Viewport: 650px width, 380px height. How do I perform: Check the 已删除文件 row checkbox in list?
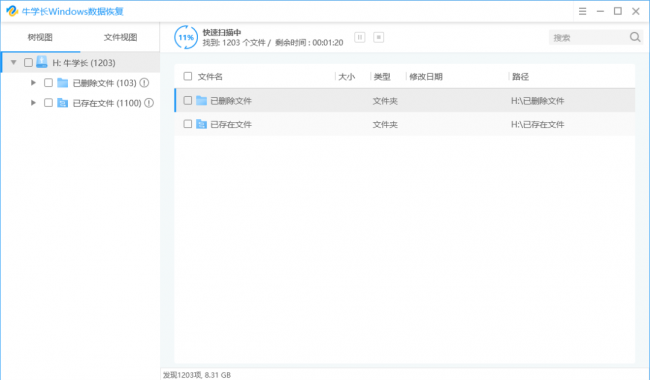coord(188,100)
